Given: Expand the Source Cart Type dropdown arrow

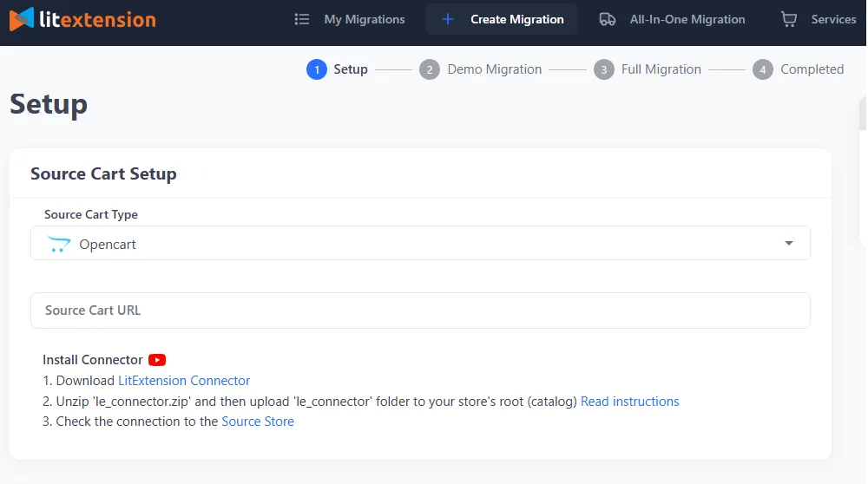Looking at the screenshot, I should [x=789, y=244].
